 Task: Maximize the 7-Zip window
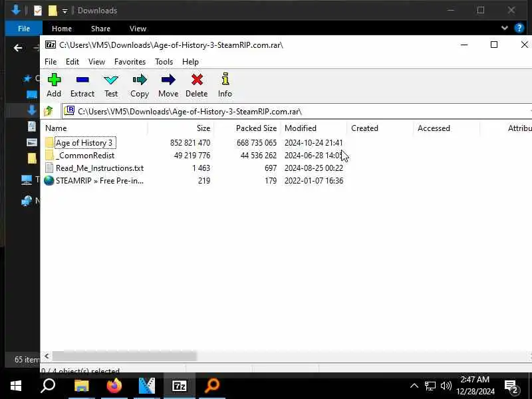tap(494, 45)
